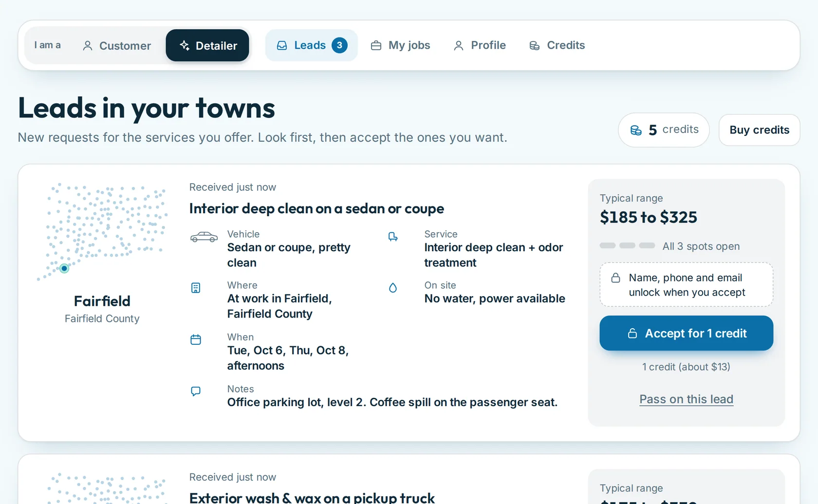Go to My jobs tab
The height and width of the screenshot is (504, 818).
[400, 45]
